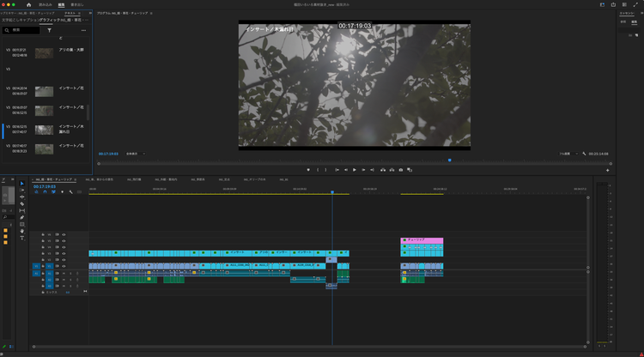Switch to Captions (キャプション) tab
Screen dimensions: 644x357
[x=29, y=20]
